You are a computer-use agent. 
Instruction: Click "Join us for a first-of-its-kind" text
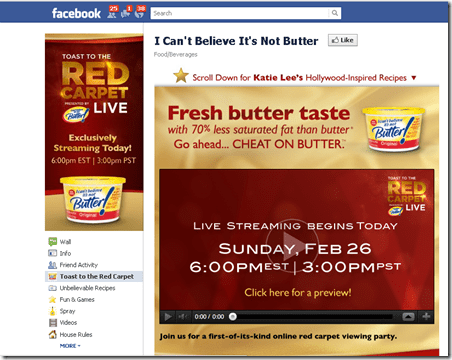pyautogui.click(x=278, y=336)
